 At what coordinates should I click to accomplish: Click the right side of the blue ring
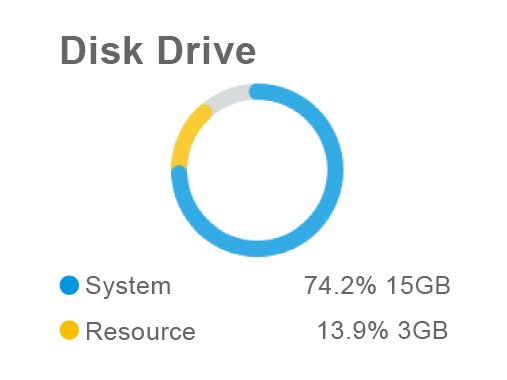[335, 170]
